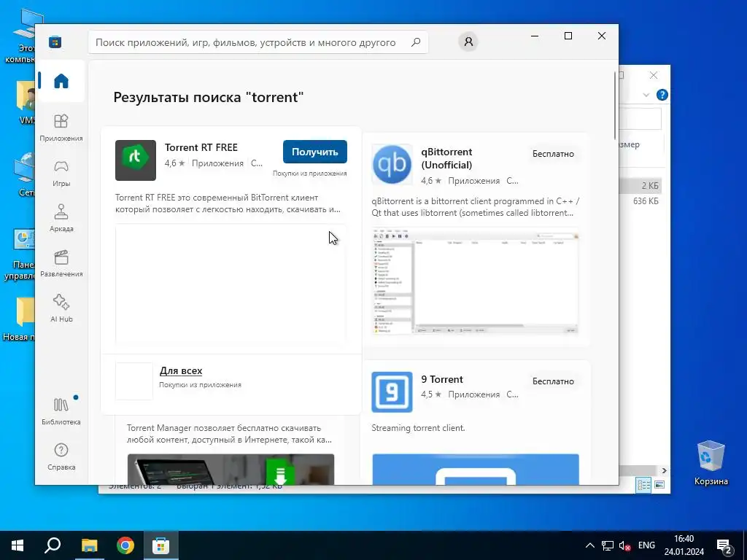
Task: Open the clock showing 16:40
Action: 684,545
